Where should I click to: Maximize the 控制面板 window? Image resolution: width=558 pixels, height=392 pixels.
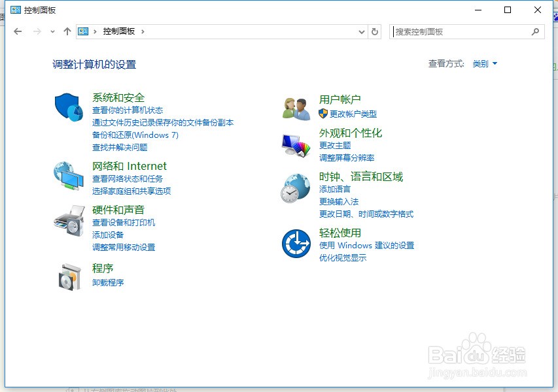[x=508, y=10]
